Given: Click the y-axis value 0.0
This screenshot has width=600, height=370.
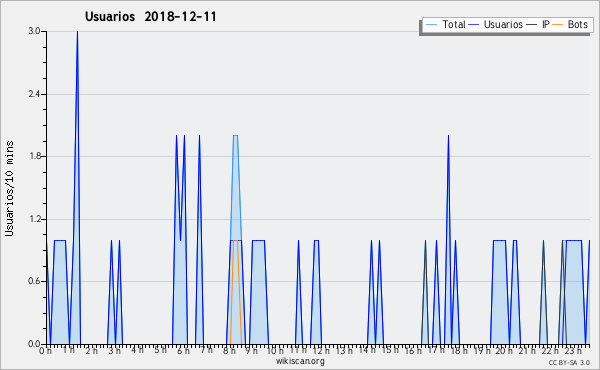Looking at the screenshot, I should coord(35,344).
